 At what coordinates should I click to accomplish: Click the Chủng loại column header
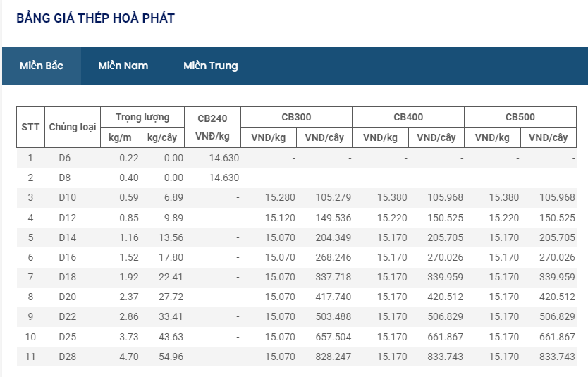(x=72, y=127)
